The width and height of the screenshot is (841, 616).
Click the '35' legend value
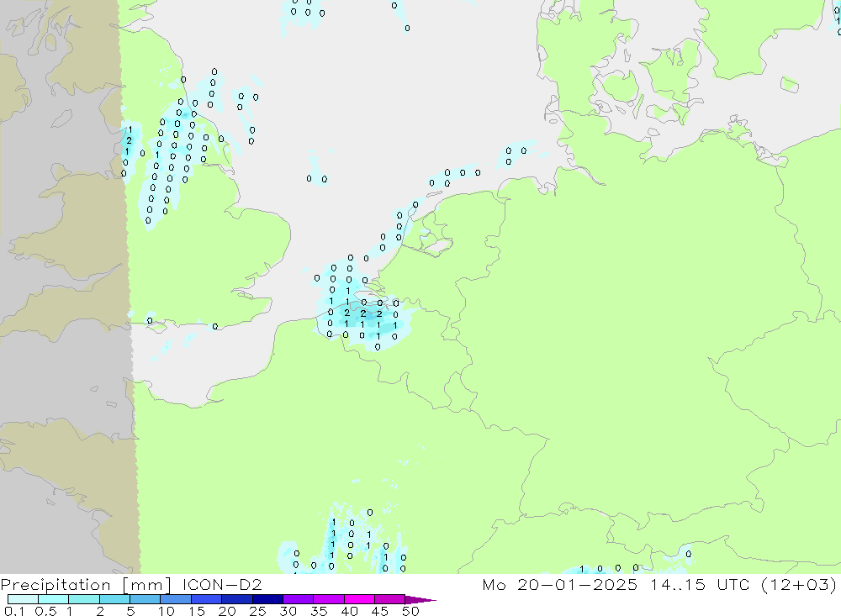pyautogui.click(x=319, y=611)
